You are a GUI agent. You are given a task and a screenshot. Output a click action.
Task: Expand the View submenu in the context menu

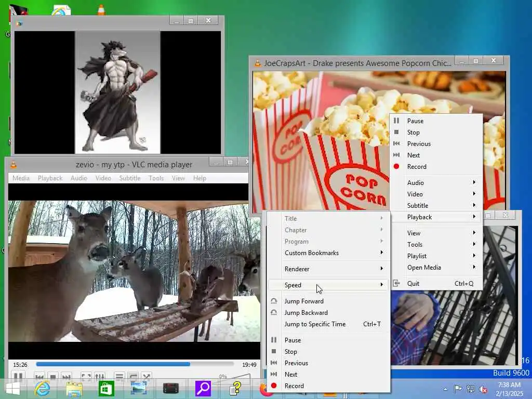(436, 233)
